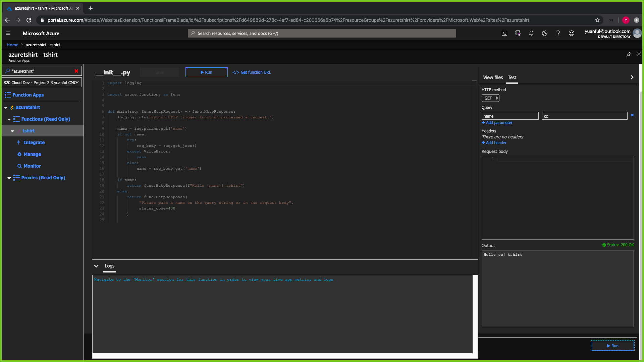Image resolution: width=644 pixels, height=362 pixels.
Task: Collapse the Functions (Read Only) tree node
Action: pos(9,119)
